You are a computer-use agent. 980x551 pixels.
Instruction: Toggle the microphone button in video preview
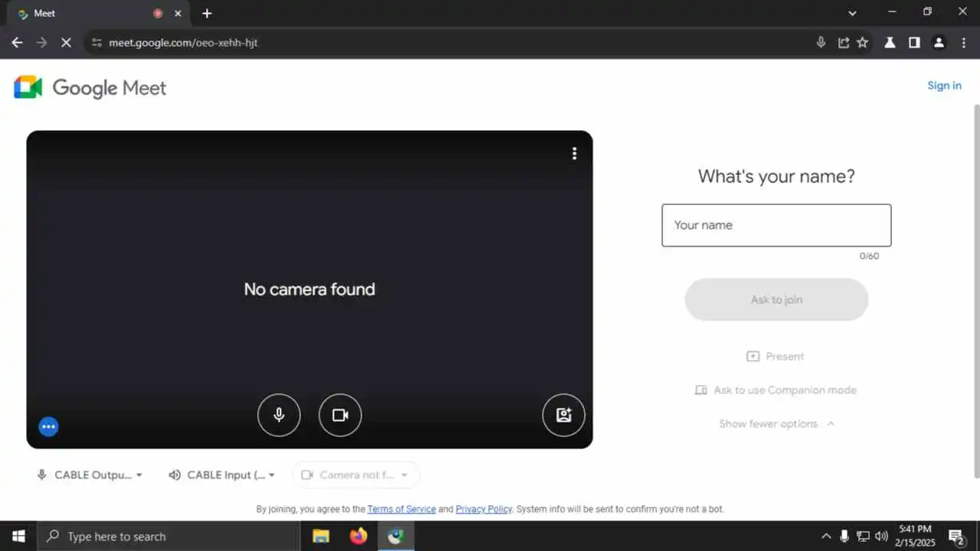point(279,415)
